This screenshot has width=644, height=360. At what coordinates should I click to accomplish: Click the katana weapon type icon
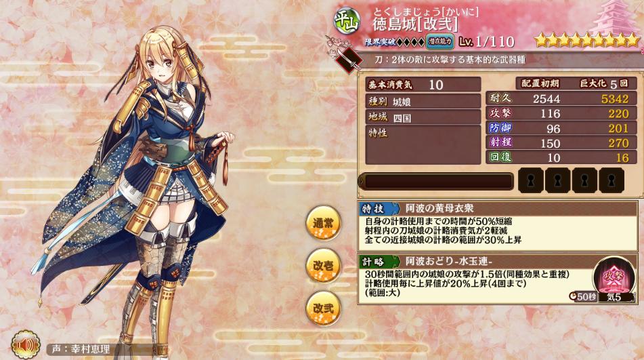point(349,60)
